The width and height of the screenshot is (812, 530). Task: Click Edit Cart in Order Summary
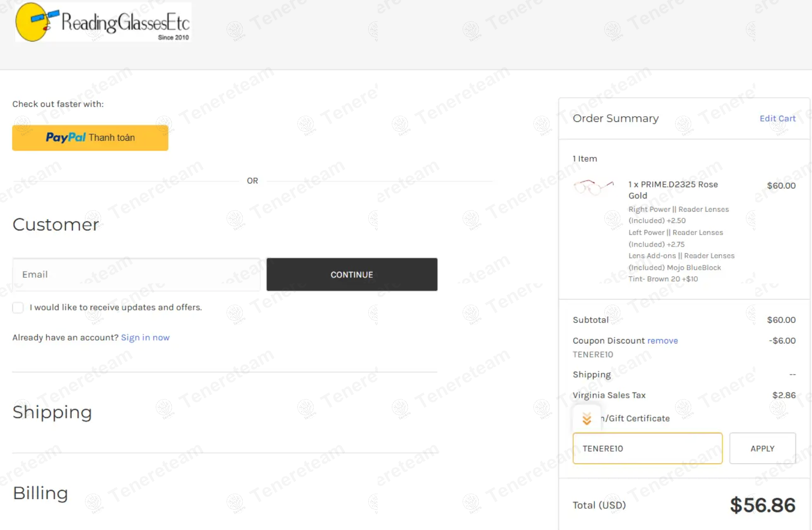[x=777, y=119]
